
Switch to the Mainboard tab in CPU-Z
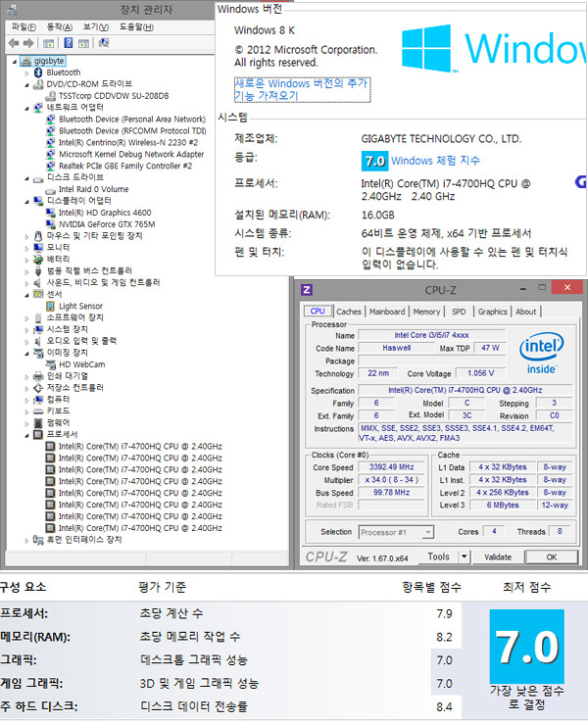[387, 312]
